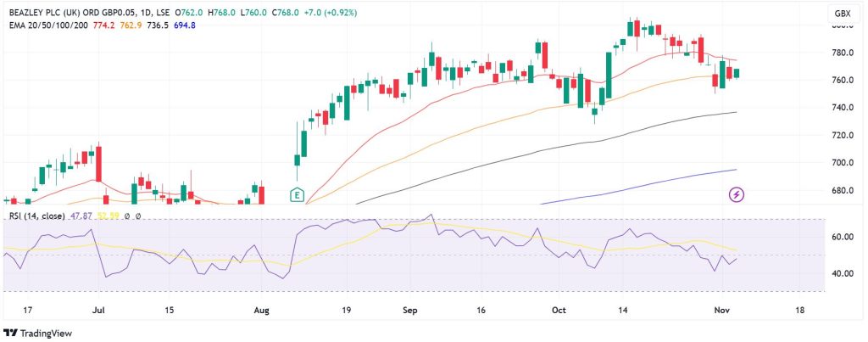Click the TradingView logo link
This screenshot has height=342, width=868.
[37, 334]
